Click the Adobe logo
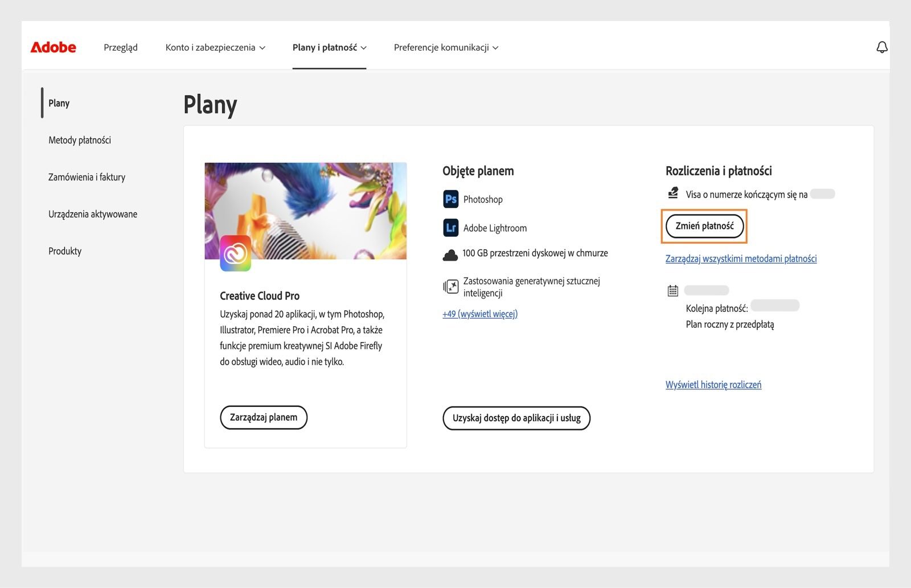 (53, 47)
